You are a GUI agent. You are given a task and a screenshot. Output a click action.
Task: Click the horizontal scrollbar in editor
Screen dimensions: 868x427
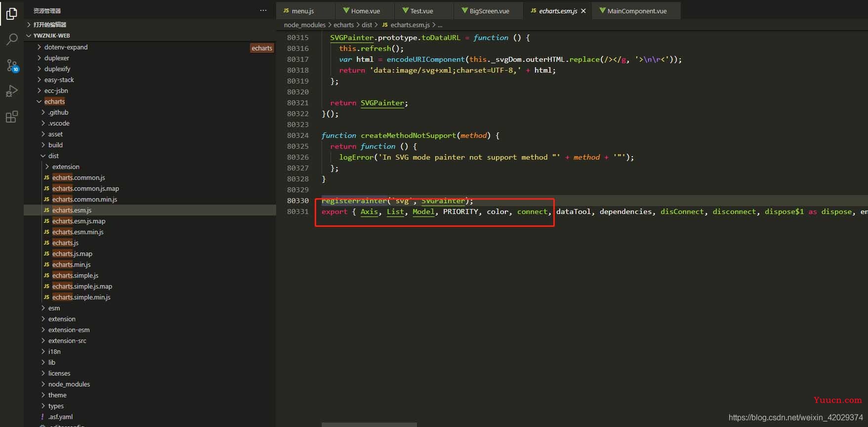point(369,424)
